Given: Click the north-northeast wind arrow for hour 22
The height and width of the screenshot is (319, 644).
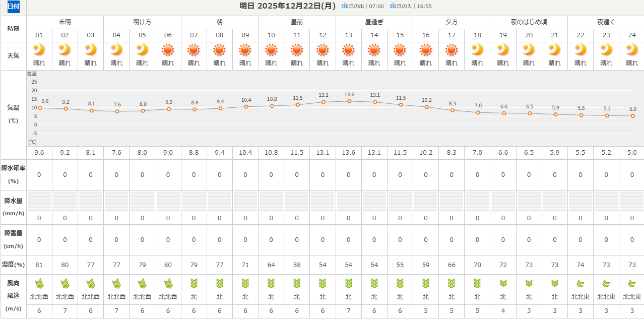Looking at the screenshot, I should (581, 283).
